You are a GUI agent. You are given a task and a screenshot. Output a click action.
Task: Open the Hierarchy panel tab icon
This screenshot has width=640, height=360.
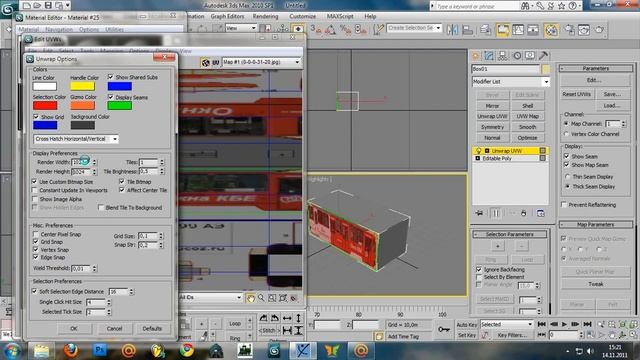(502, 56)
